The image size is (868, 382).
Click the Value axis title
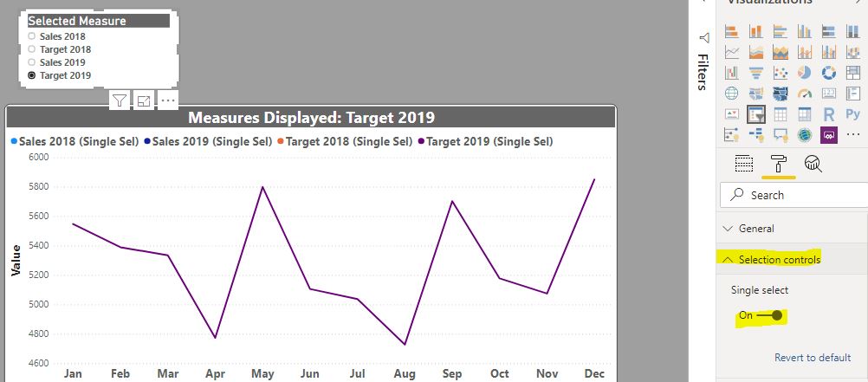pos(16,260)
